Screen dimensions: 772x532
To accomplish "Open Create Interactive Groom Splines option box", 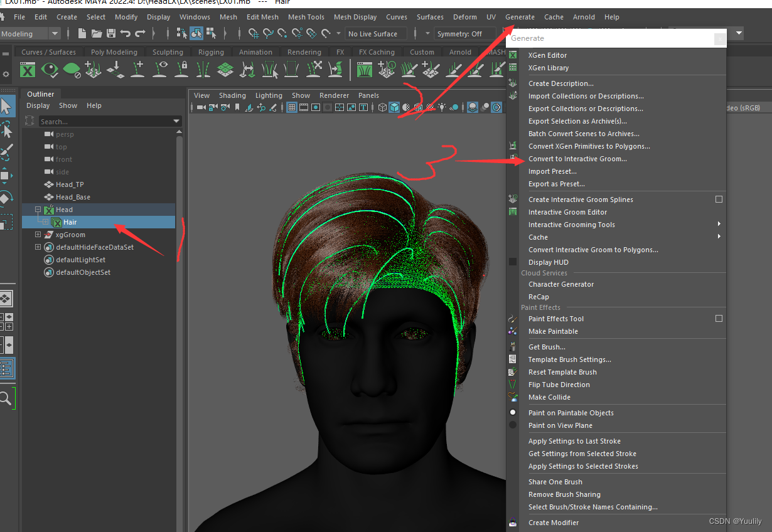I will (719, 199).
